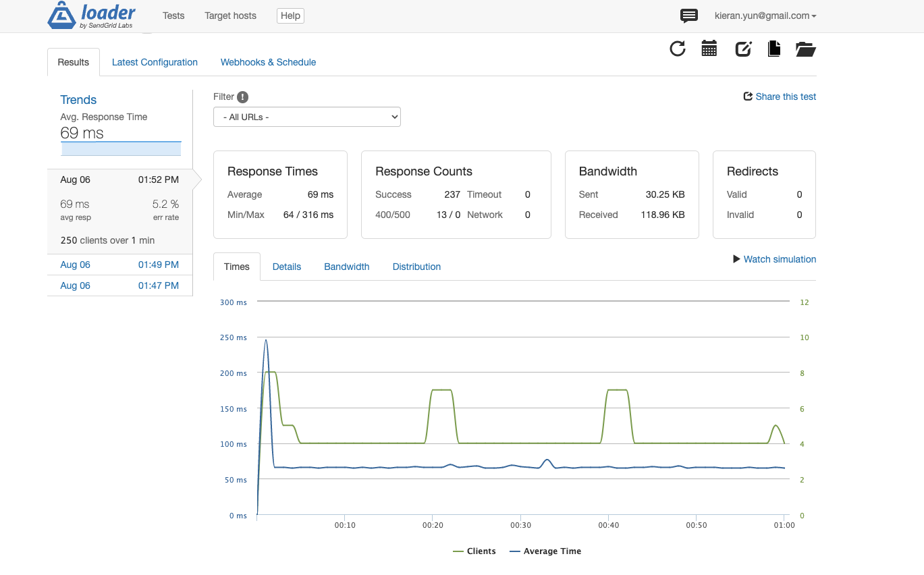Open the folder icon in toolbar

(806, 49)
